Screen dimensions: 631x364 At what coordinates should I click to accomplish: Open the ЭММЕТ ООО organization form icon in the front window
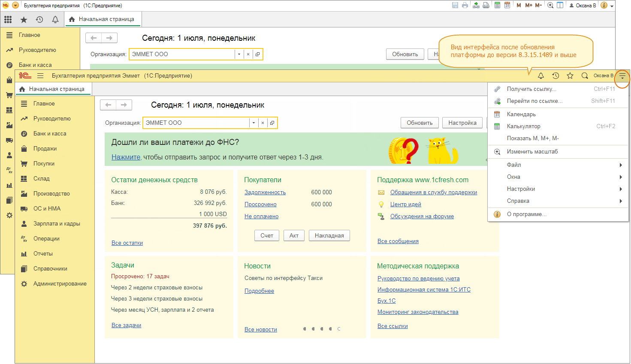(272, 123)
